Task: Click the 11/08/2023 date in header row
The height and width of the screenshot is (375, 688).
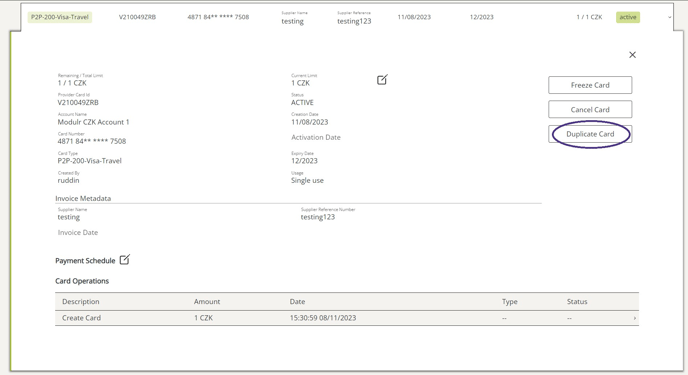Action: click(414, 17)
